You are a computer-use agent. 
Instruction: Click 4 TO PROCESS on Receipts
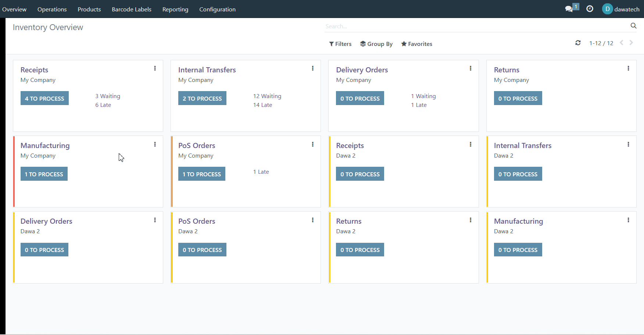(44, 98)
